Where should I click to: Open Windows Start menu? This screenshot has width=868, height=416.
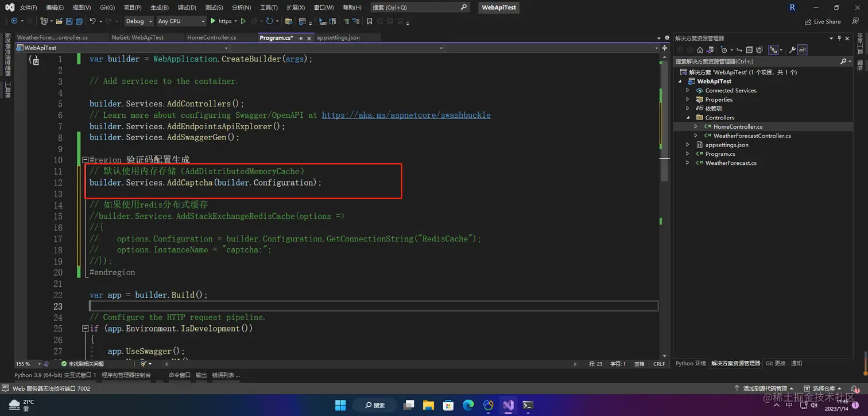[x=340, y=405]
